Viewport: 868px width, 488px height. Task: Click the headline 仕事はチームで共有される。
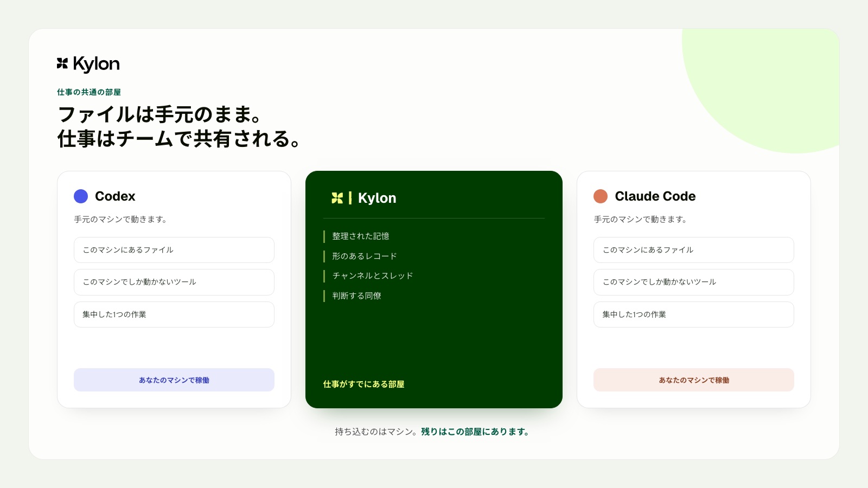pyautogui.click(x=180, y=139)
